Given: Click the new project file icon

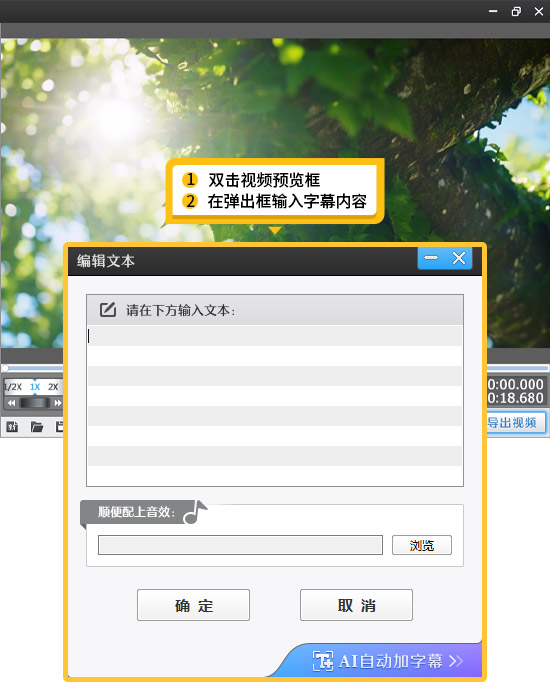Looking at the screenshot, I should pyautogui.click(x=12, y=427).
